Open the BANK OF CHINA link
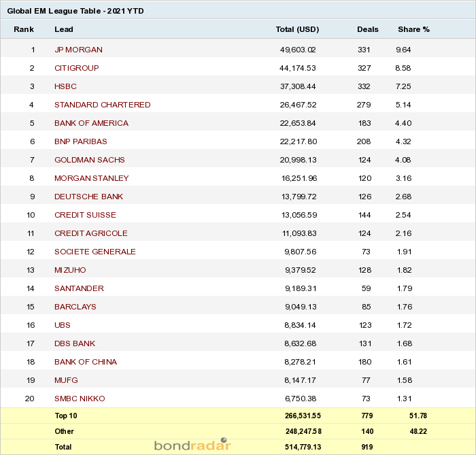 coord(86,362)
